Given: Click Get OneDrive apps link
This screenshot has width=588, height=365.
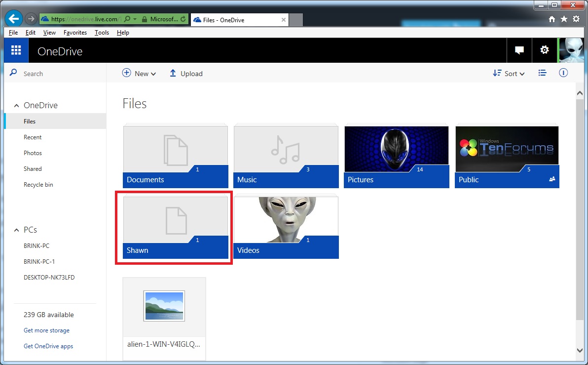Looking at the screenshot, I should pyautogui.click(x=48, y=346).
